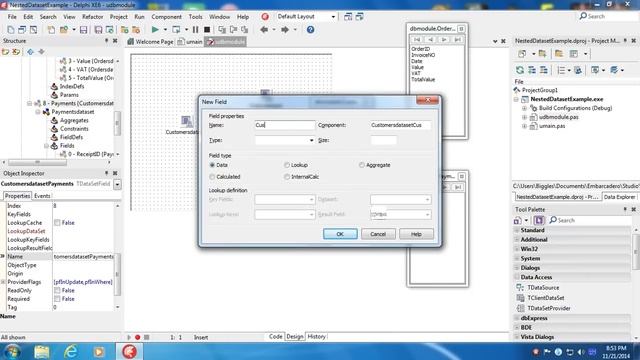Click the Stop program toolbar icon
The image size is (640, 360).
click(207, 30)
